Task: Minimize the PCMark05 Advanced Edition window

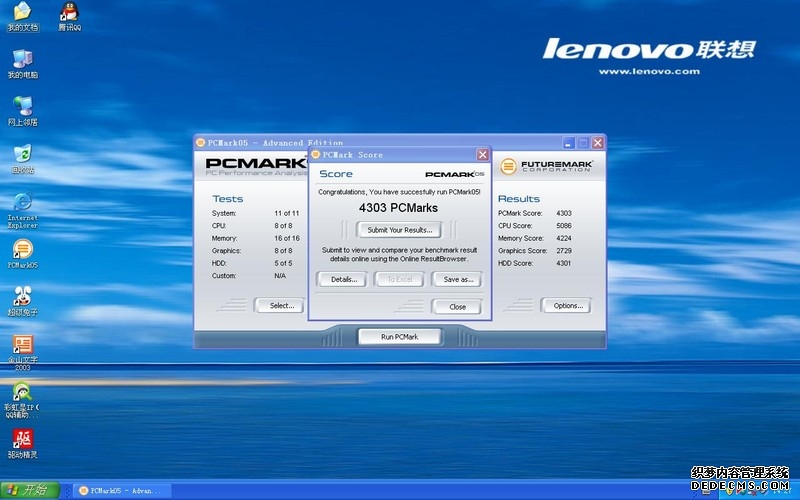Action: [569, 143]
